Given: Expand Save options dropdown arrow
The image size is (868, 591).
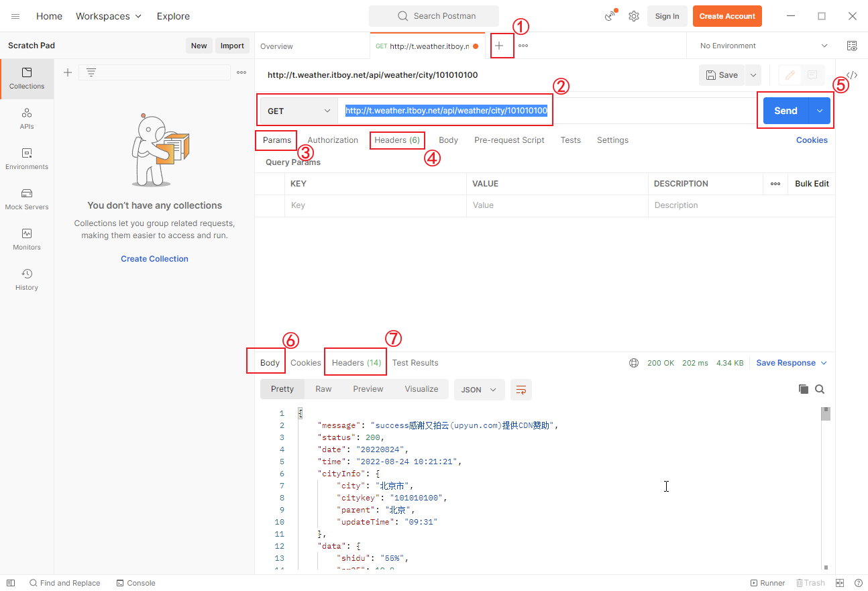Looking at the screenshot, I should tap(753, 75).
